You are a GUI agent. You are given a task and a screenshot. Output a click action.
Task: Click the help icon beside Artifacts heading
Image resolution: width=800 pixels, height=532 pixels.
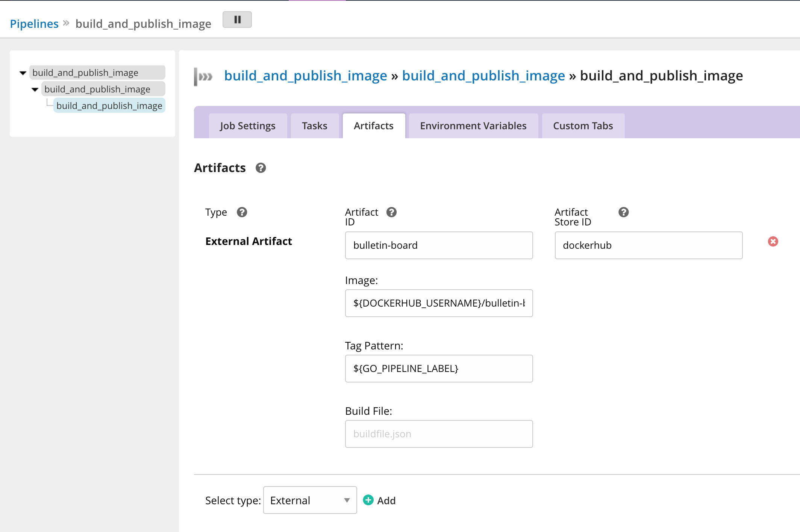pyautogui.click(x=261, y=168)
